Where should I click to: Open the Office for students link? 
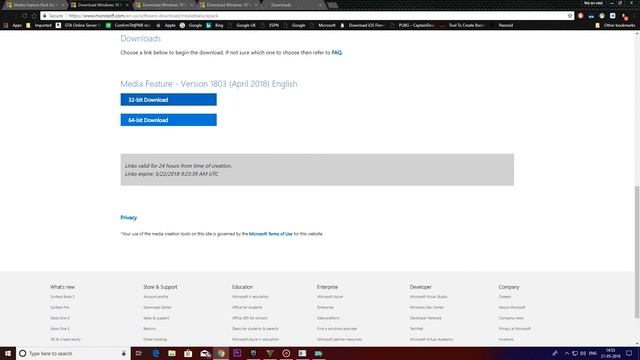tap(247, 307)
